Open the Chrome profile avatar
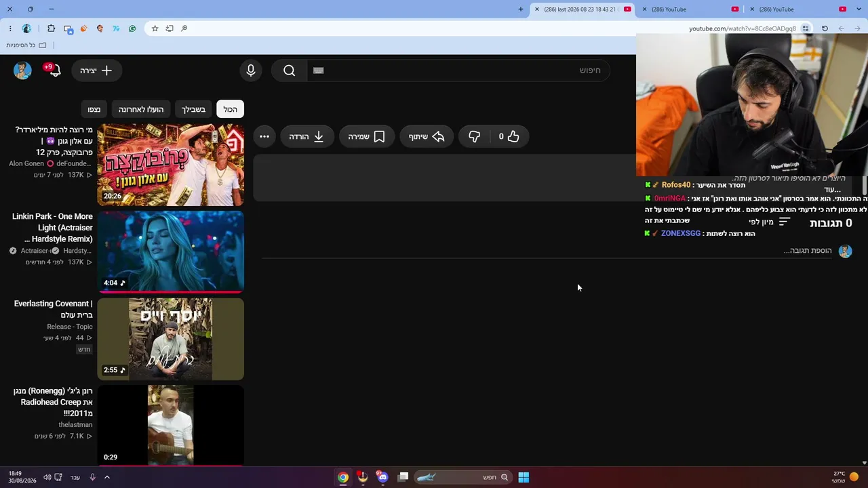The image size is (868, 488). point(26,28)
